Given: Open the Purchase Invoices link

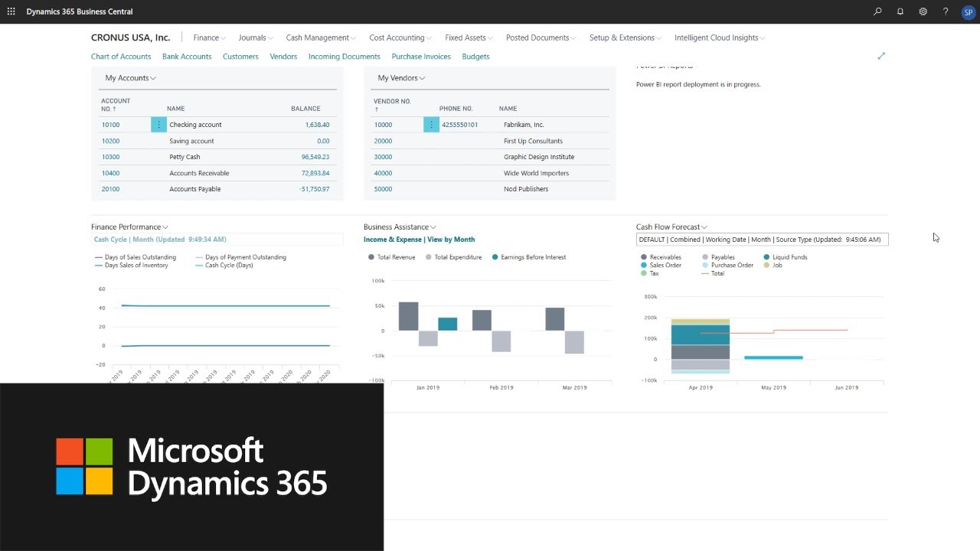Looking at the screenshot, I should click(421, 57).
